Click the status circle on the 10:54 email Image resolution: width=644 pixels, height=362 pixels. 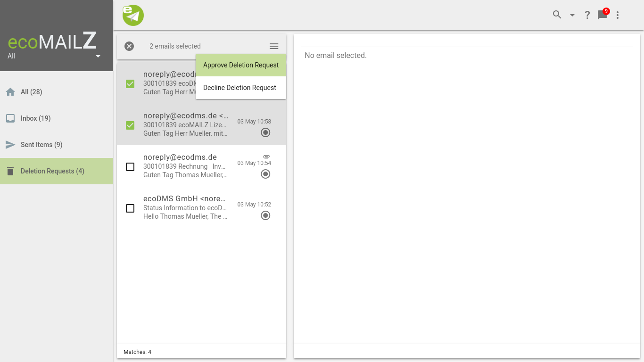pos(265,174)
